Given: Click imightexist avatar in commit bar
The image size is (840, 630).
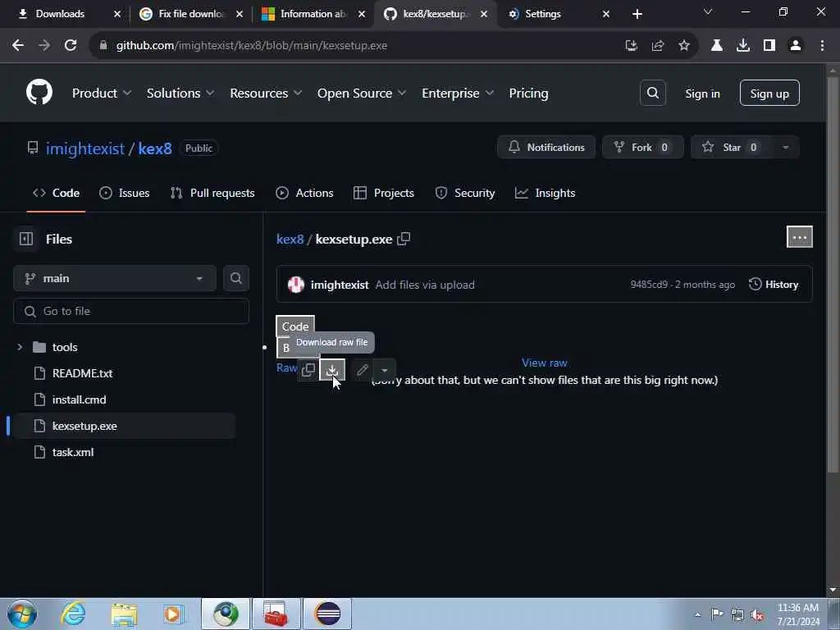Looking at the screenshot, I should click(x=295, y=285).
